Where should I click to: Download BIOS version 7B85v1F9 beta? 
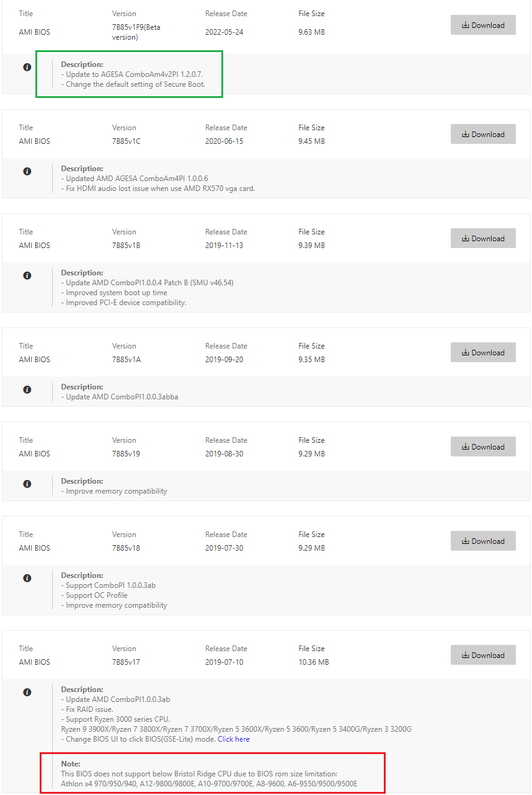click(483, 25)
